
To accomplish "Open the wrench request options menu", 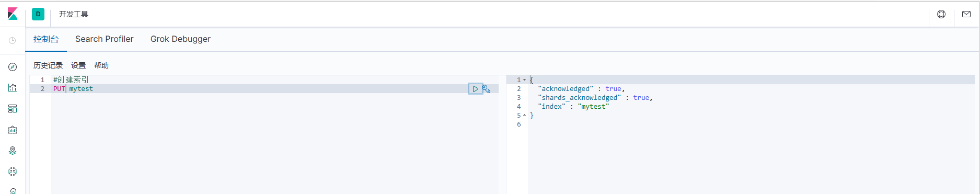I will pyautogui.click(x=486, y=89).
